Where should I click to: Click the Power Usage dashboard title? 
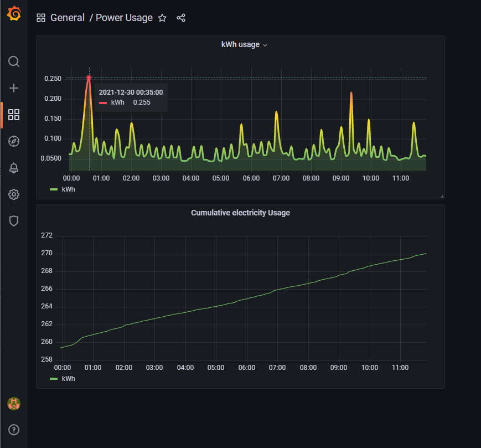[x=124, y=18]
